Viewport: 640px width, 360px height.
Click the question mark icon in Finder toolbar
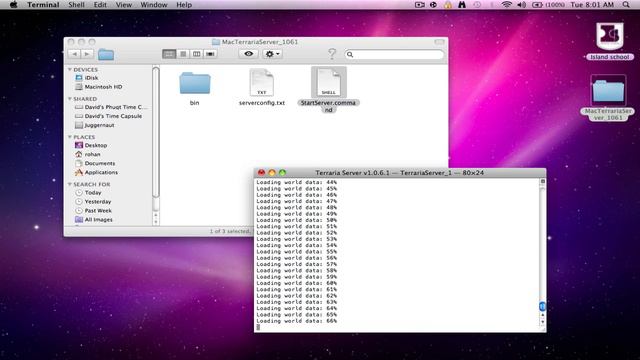tap(332, 54)
